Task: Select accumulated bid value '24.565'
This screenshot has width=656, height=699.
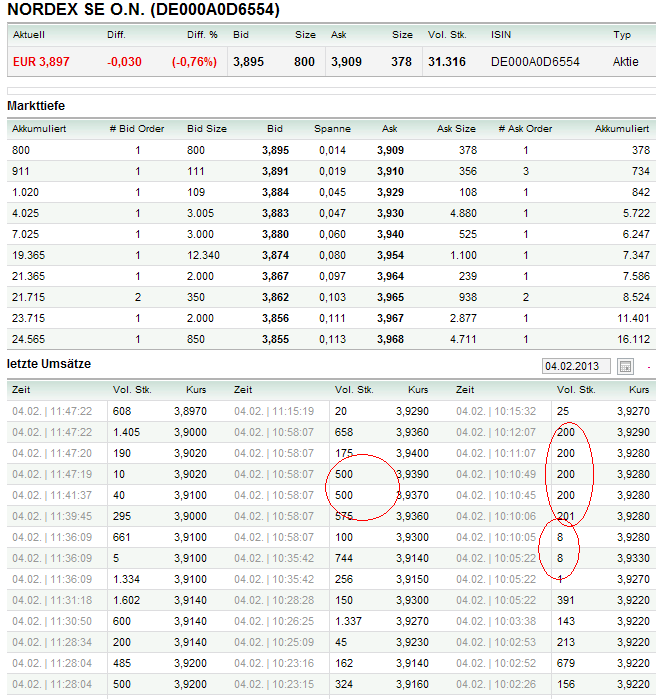Action: pos(29,339)
